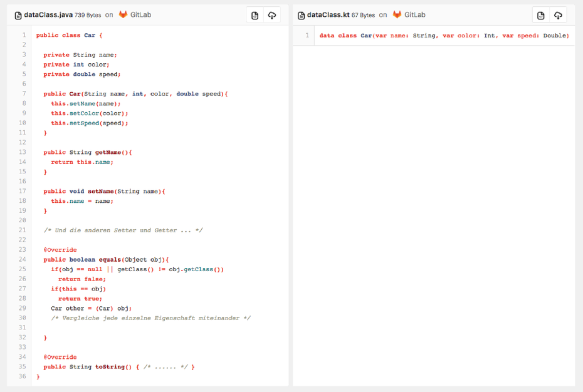Click the Kotlin "data class Car" line

coord(444,36)
